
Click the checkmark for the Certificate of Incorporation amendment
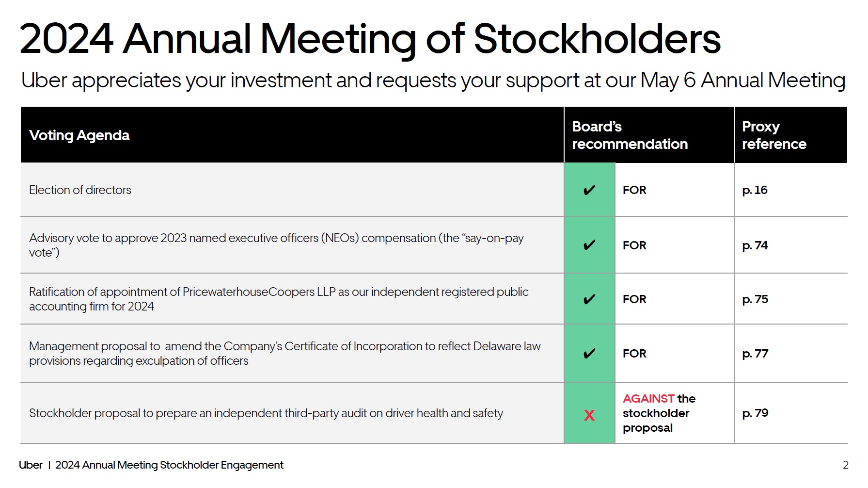point(589,354)
